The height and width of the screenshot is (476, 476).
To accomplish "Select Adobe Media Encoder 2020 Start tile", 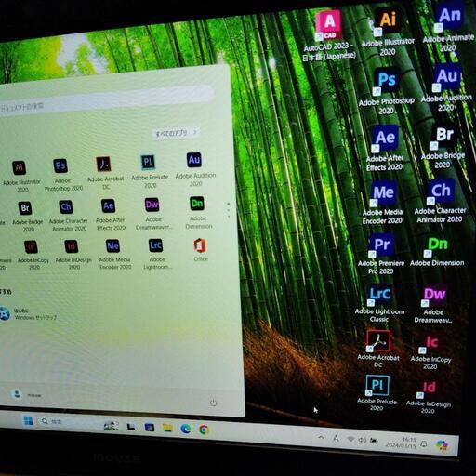I will pos(114,254).
